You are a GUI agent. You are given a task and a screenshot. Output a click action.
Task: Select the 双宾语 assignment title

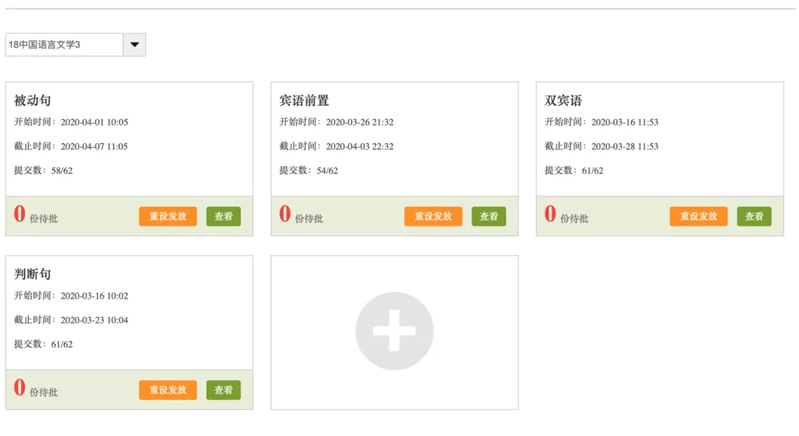563,100
